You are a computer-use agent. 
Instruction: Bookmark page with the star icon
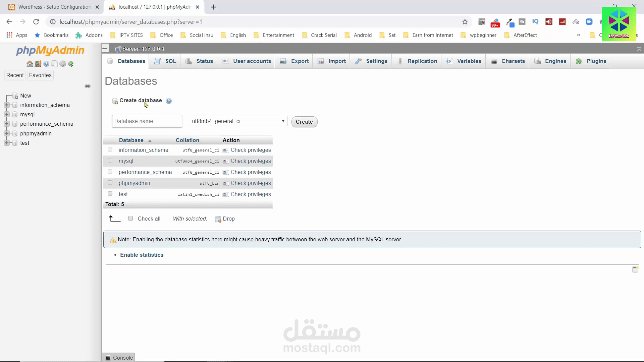coord(465,22)
